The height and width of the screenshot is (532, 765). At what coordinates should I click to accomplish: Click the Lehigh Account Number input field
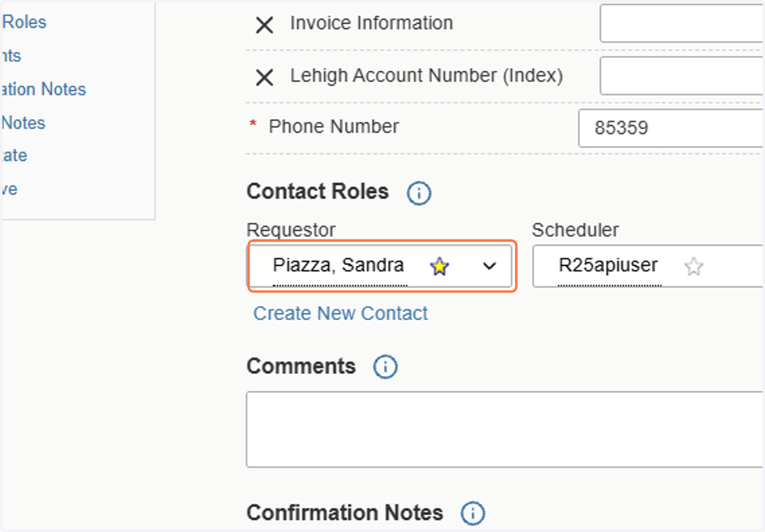click(x=682, y=76)
